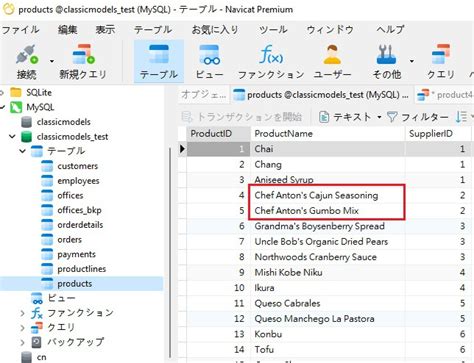Open the ヘルプ menu

point(391,30)
